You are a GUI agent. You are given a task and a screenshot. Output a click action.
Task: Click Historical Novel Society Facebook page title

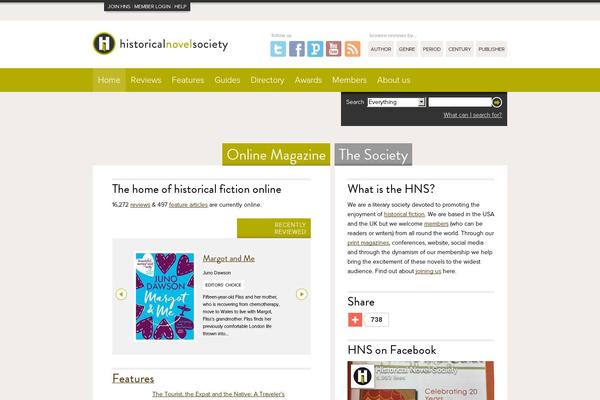(x=416, y=370)
